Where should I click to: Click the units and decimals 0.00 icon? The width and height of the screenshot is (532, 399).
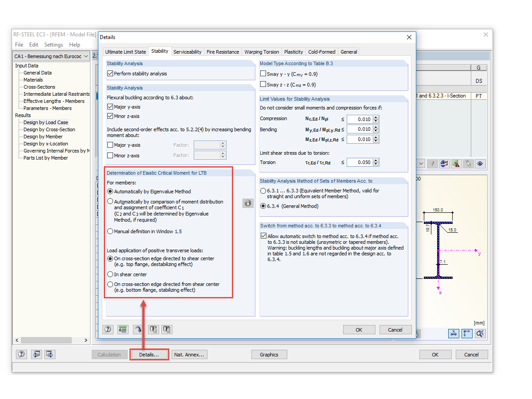pos(123,329)
